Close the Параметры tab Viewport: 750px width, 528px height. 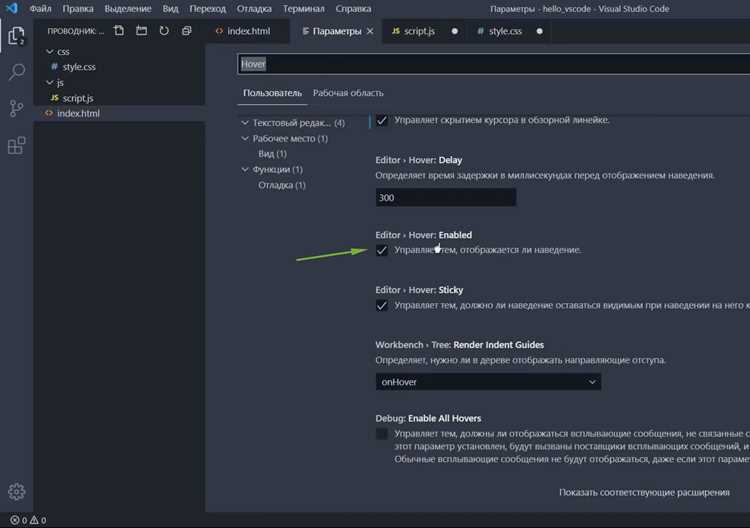pos(370,31)
